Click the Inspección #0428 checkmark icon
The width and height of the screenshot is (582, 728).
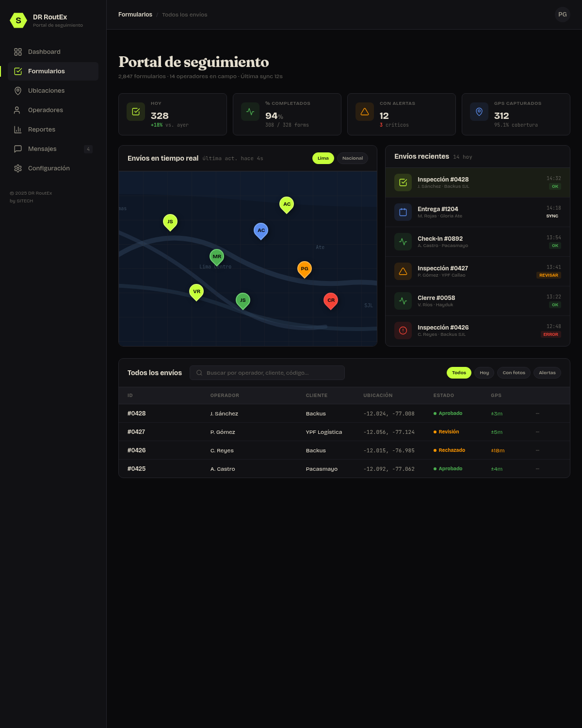(x=403, y=182)
